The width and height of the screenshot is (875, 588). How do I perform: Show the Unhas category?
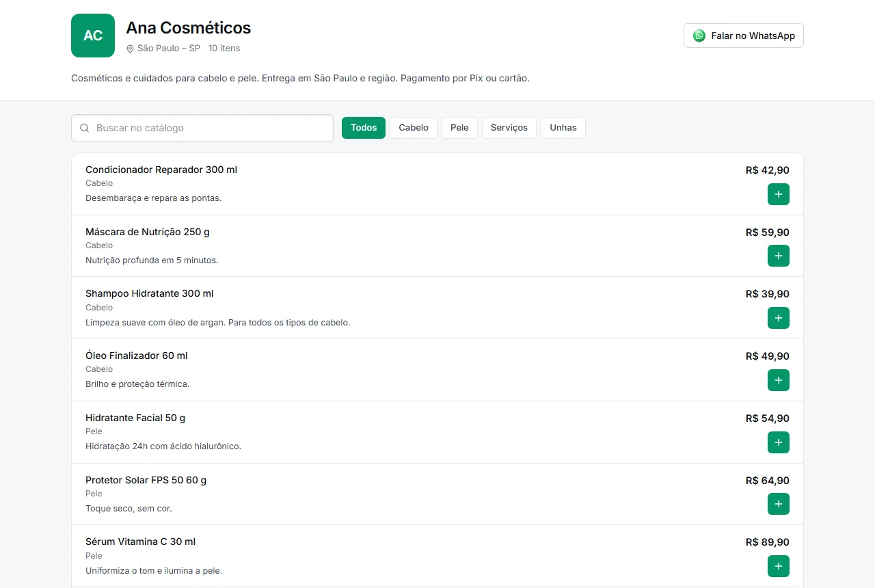tap(563, 128)
